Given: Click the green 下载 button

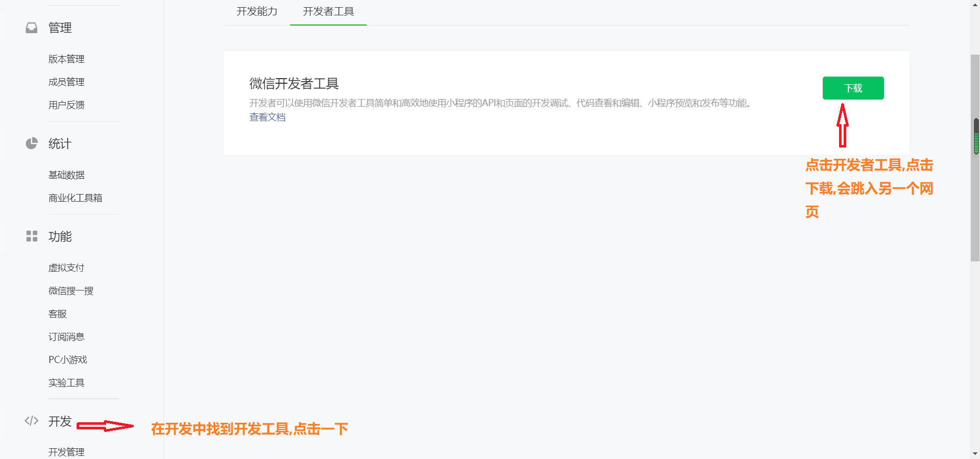Looking at the screenshot, I should [x=853, y=88].
